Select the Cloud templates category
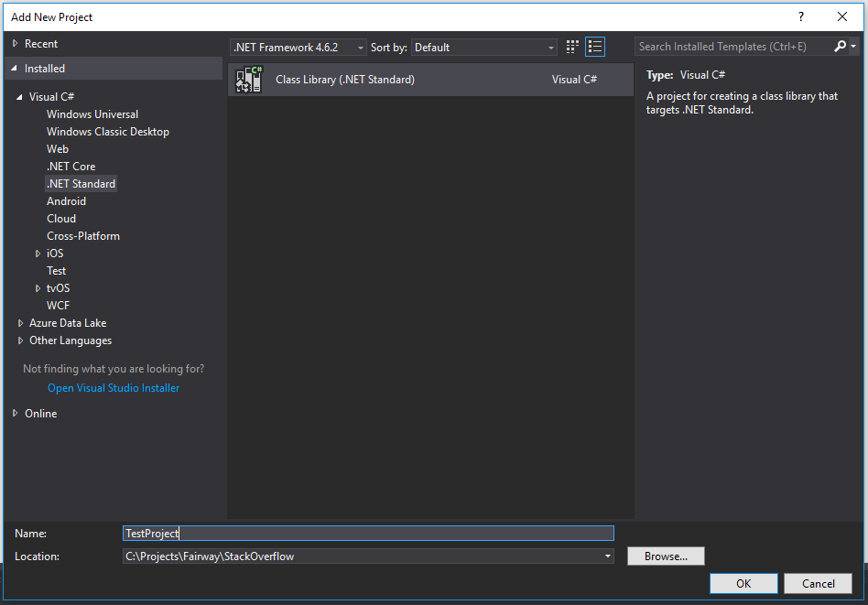This screenshot has height=605, width=868. [61, 218]
